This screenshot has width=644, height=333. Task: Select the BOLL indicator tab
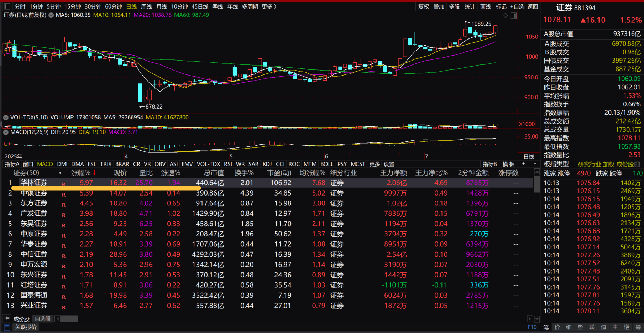pos(327,164)
